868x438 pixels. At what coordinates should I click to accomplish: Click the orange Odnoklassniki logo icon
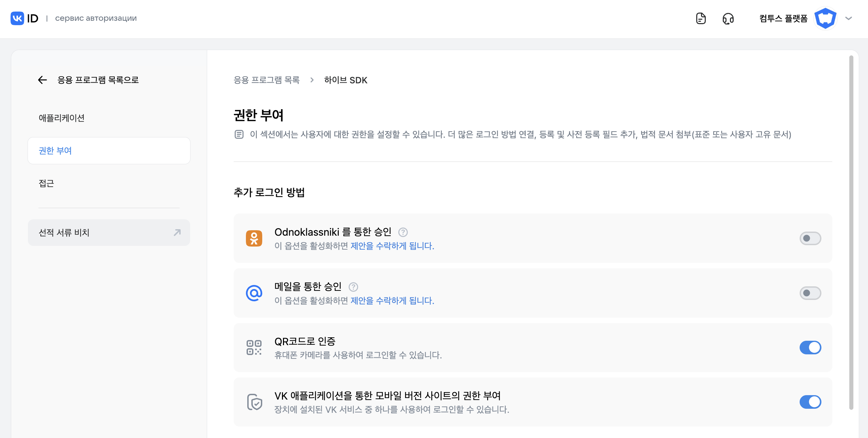(x=254, y=238)
